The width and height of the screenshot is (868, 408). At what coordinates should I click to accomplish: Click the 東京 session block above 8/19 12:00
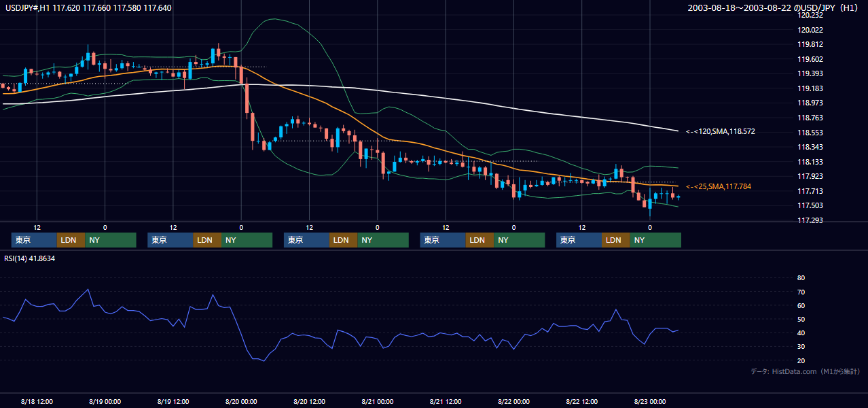click(x=170, y=240)
